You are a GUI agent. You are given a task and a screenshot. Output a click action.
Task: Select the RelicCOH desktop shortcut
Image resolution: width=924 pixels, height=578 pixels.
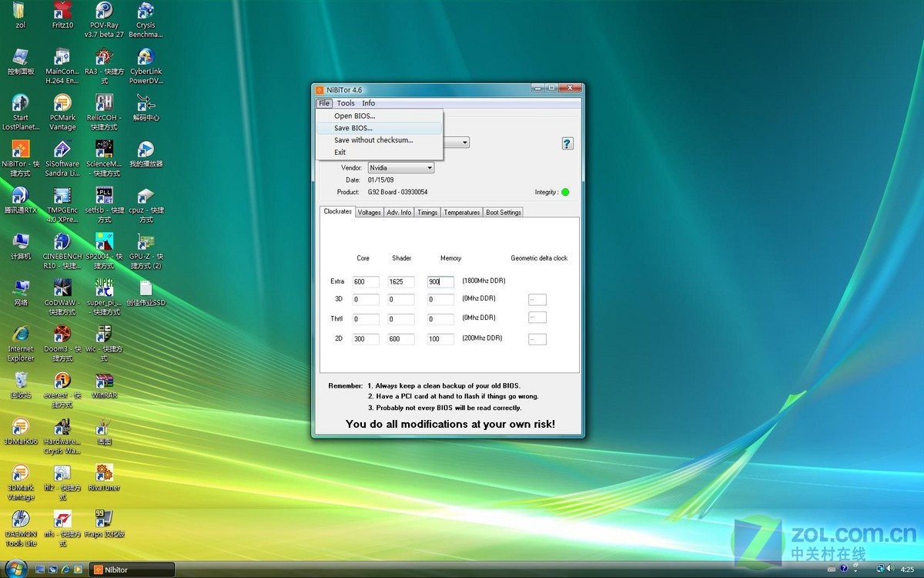(x=104, y=113)
